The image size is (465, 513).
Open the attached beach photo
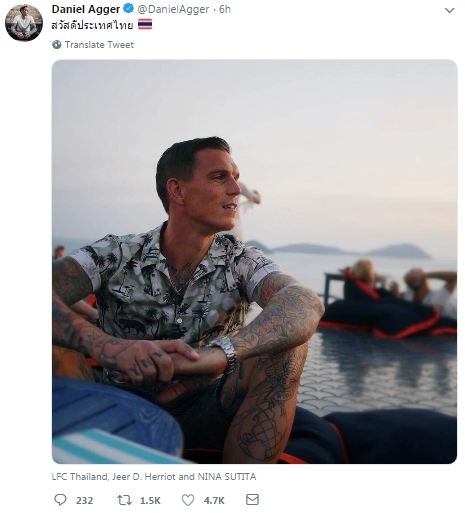pyautogui.click(x=254, y=262)
